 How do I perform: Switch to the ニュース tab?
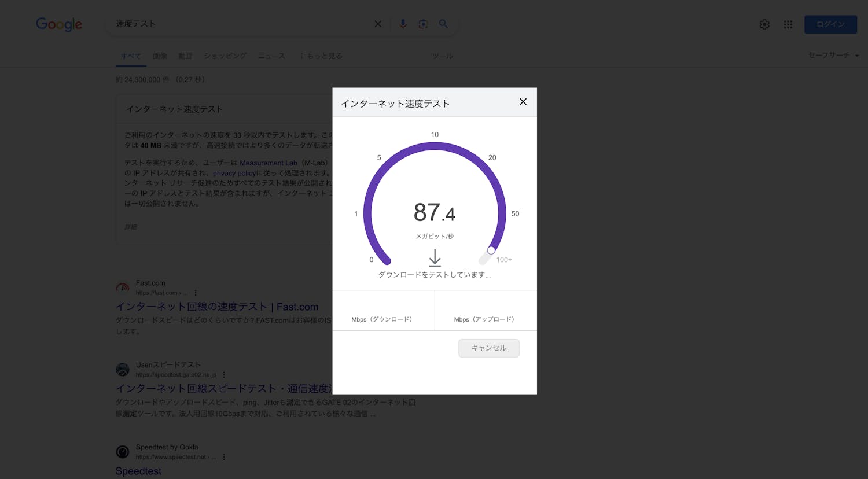point(271,56)
